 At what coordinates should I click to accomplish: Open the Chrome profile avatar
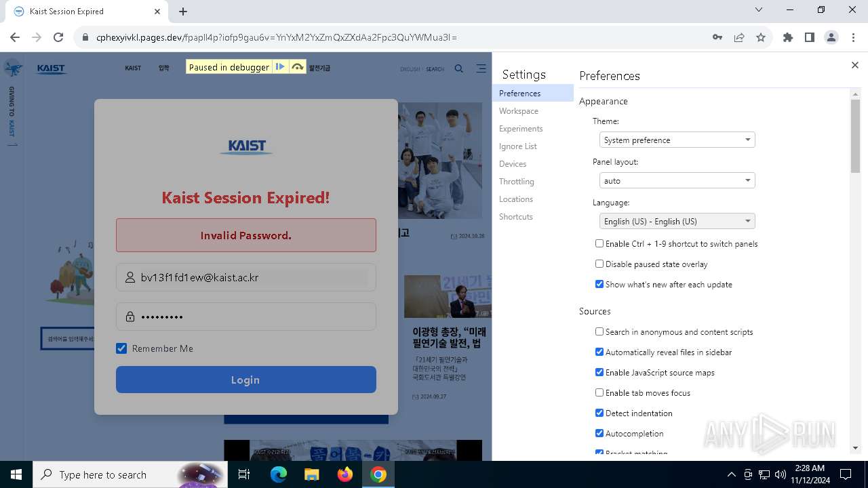point(831,37)
